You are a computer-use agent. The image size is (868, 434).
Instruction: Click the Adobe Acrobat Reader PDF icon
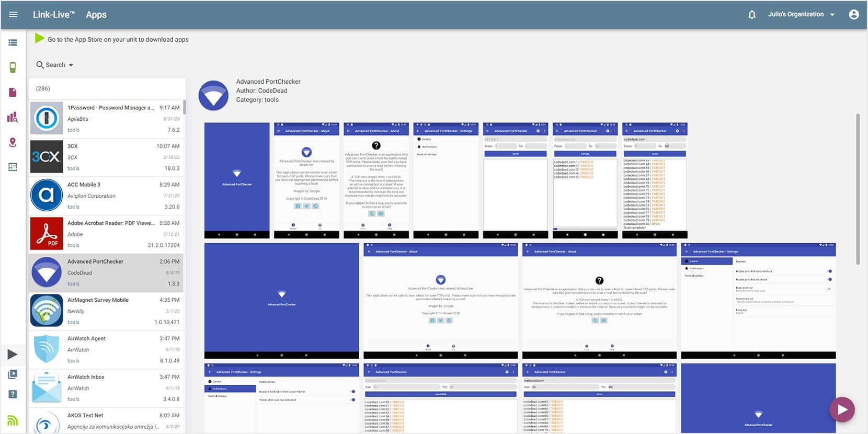pyautogui.click(x=47, y=234)
